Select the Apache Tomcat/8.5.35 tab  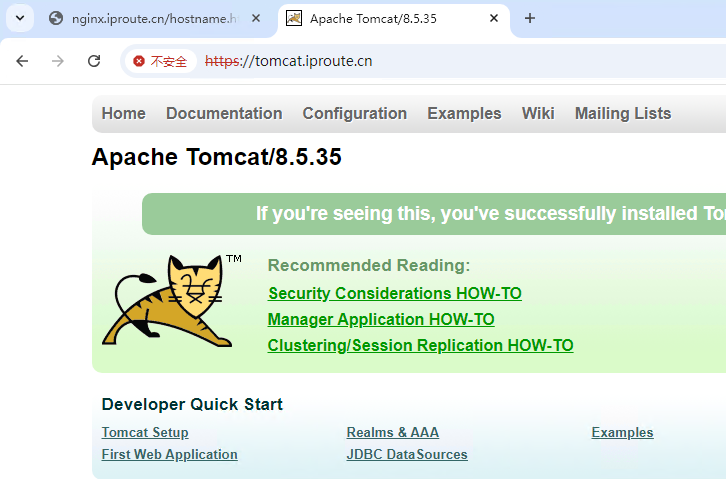[x=380, y=18]
